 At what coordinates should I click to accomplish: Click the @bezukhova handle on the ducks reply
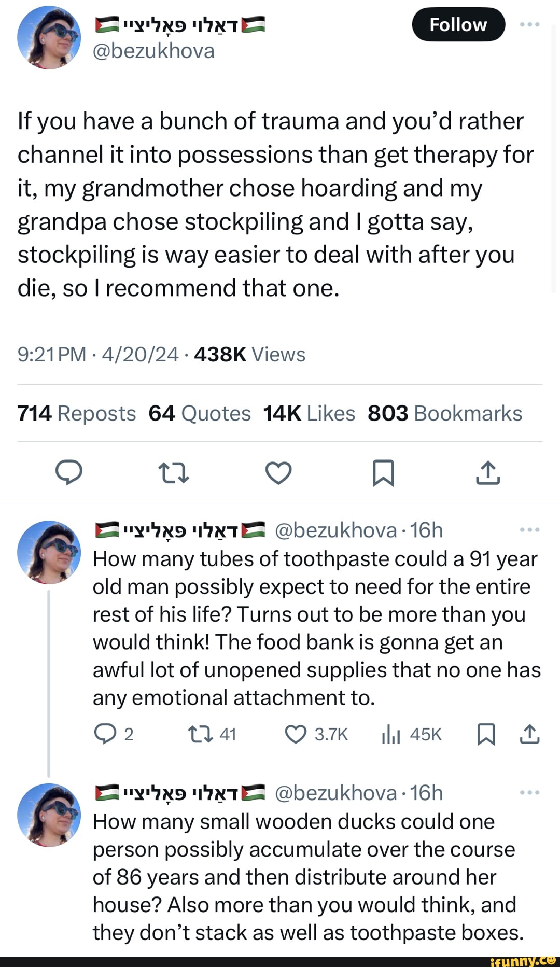tap(335, 793)
